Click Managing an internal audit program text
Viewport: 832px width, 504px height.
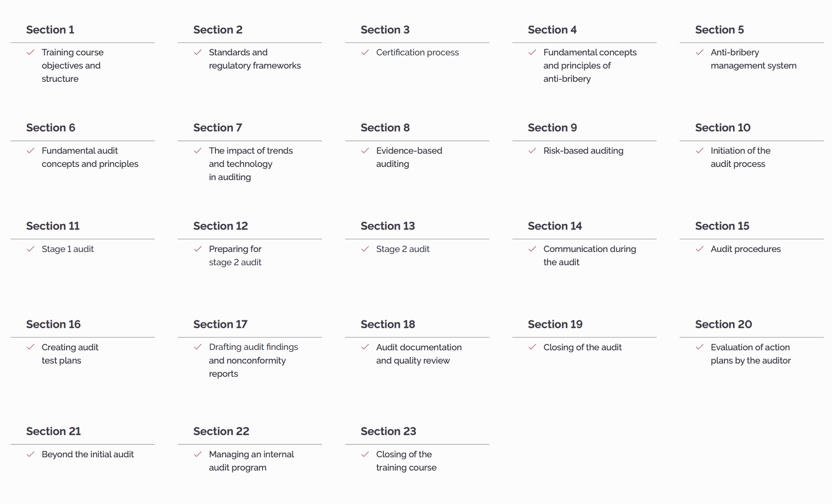point(251,461)
